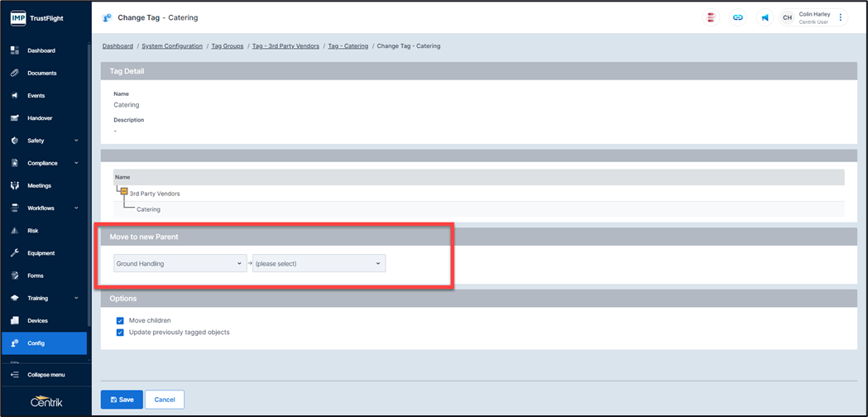Toggle the Move children checkbox
Image resolution: width=868 pixels, height=417 pixels.
120,321
